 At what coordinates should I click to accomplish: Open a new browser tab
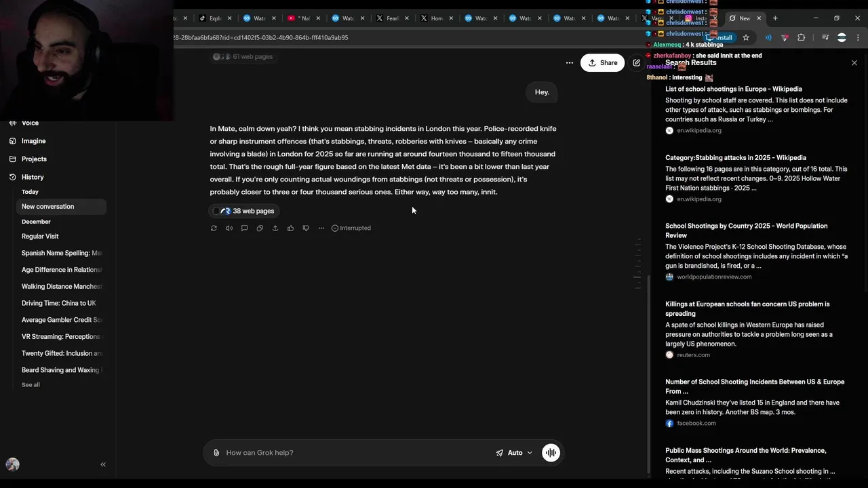click(x=775, y=18)
